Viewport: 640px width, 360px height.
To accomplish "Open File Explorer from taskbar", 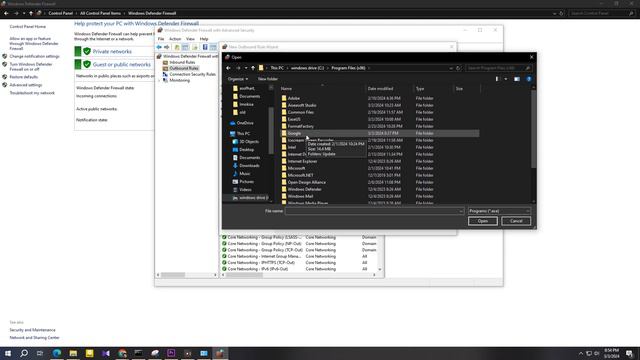I will (x=73, y=353).
